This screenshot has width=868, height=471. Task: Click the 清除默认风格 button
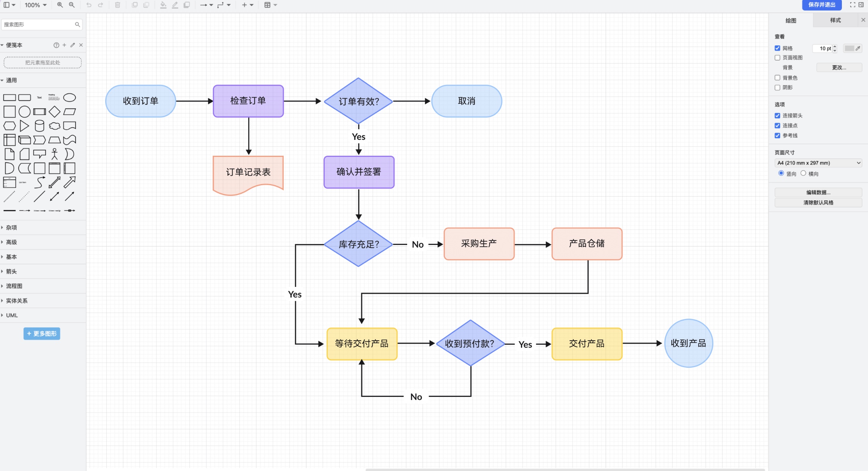818,203
